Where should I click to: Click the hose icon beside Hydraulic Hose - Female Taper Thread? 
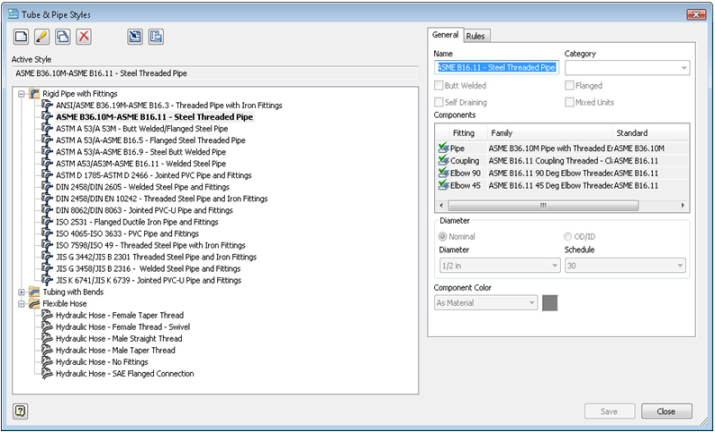tap(47, 315)
